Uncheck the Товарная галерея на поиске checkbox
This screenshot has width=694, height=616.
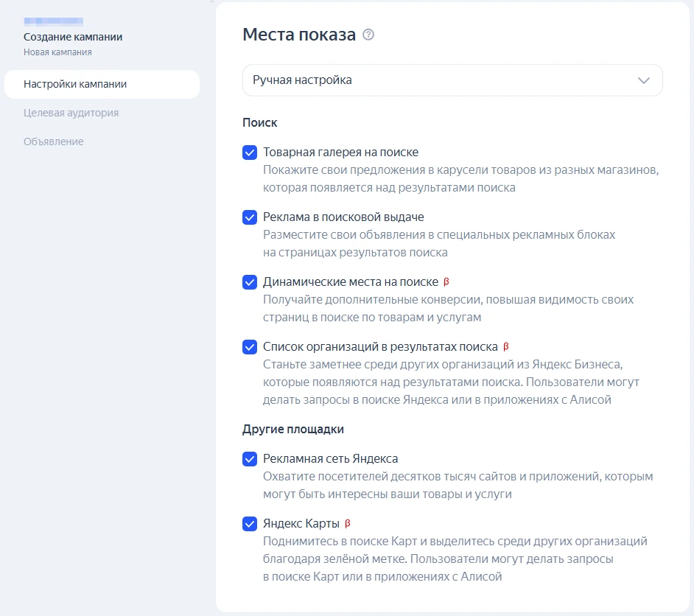[x=250, y=153]
